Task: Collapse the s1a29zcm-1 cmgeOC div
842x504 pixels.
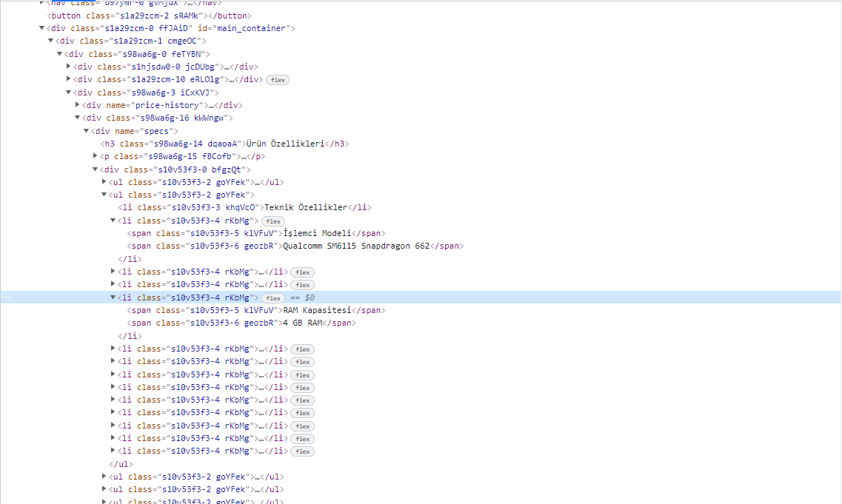Action: coord(50,41)
